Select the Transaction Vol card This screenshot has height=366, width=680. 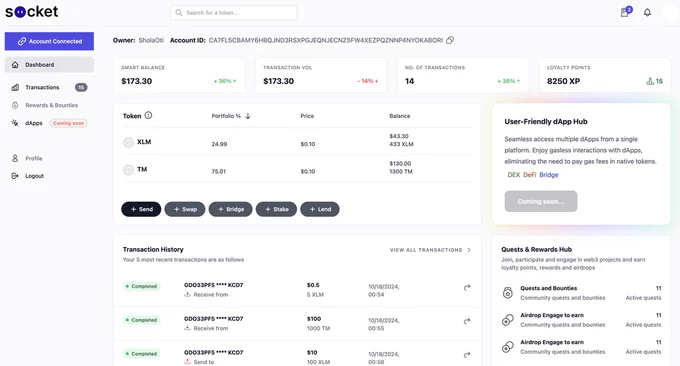pos(321,75)
